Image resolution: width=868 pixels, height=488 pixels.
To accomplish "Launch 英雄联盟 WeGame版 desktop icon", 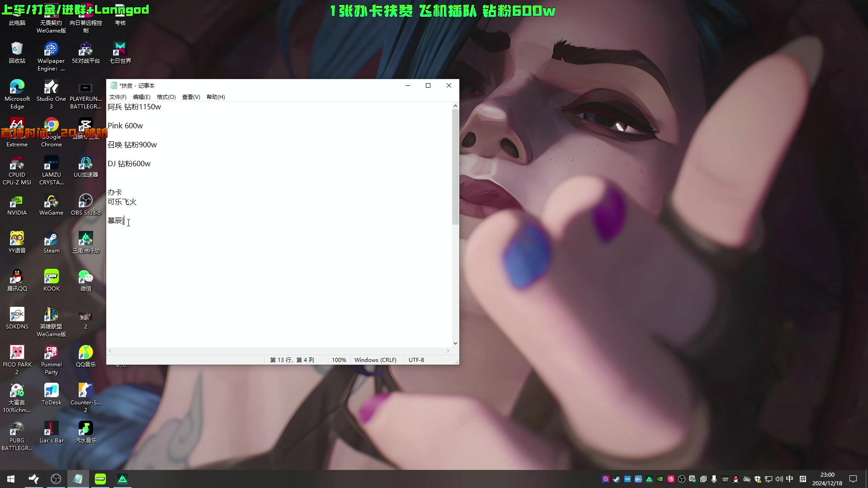I will [x=51, y=322].
